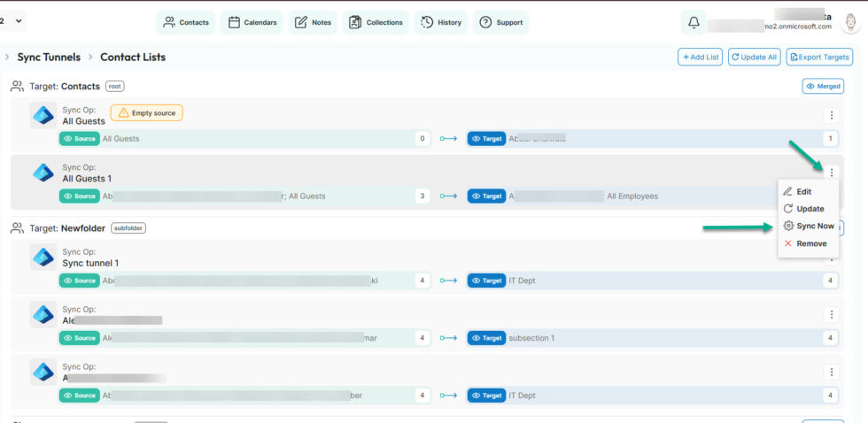This screenshot has height=423, width=868.
Task: Toggle Target badge on All Guests row
Action: click(x=486, y=139)
